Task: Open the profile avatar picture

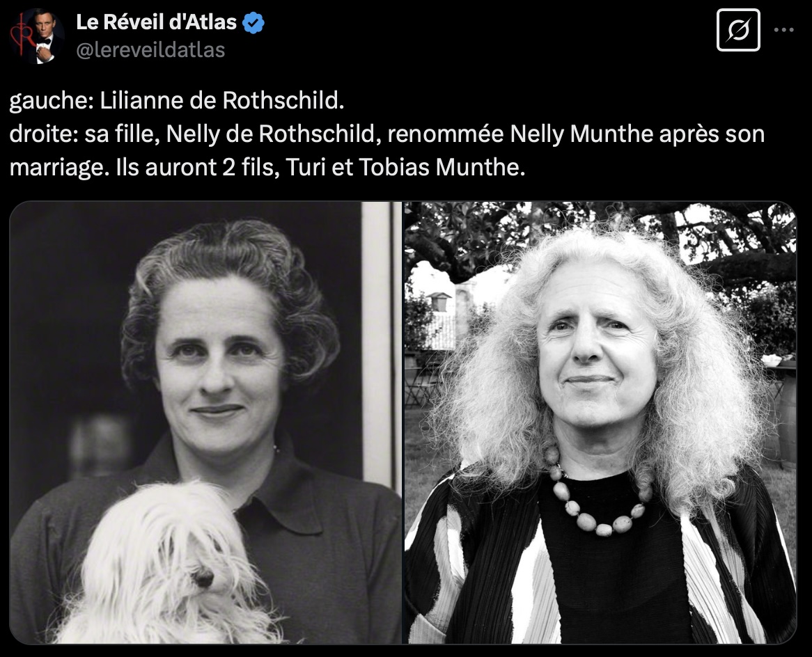Action: point(37,35)
